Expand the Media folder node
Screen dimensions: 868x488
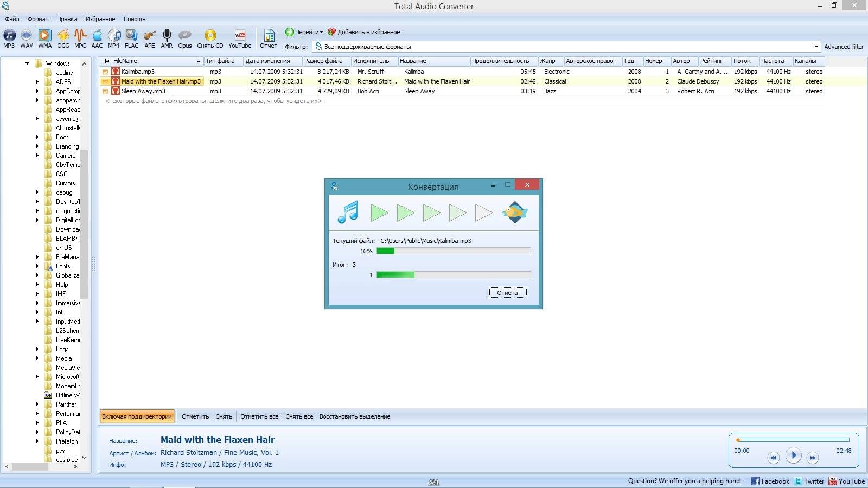click(x=37, y=358)
